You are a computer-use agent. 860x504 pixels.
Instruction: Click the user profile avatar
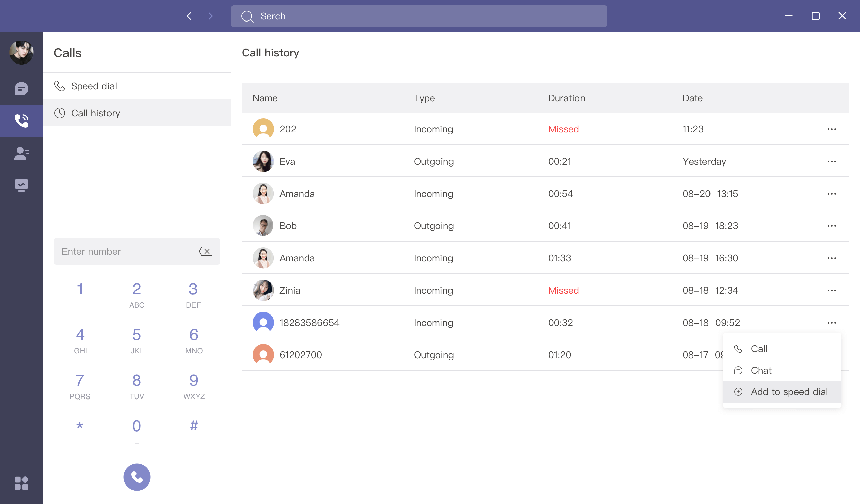pyautogui.click(x=21, y=52)
